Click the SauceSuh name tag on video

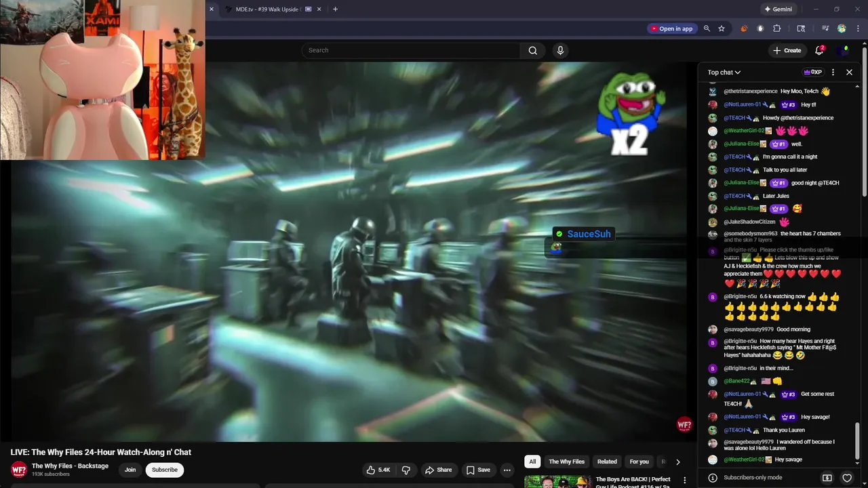tap(583, 234)
